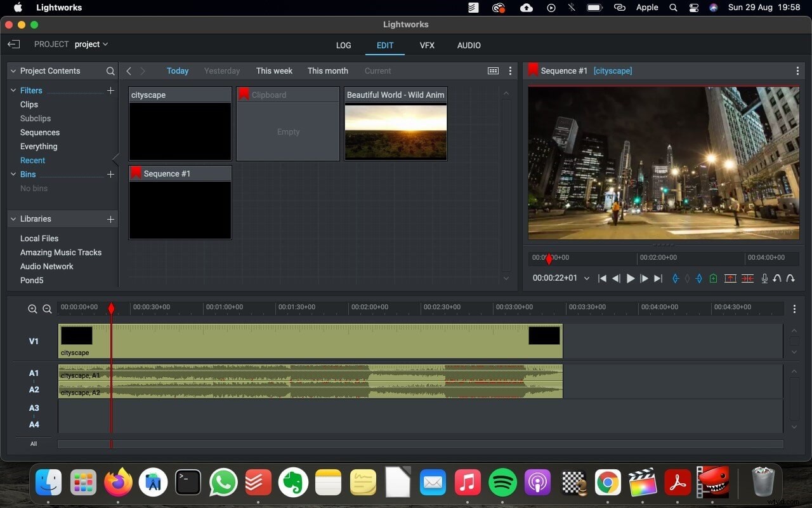
Task: Select the red insert edit icon
Action: [x=730, y=278]
